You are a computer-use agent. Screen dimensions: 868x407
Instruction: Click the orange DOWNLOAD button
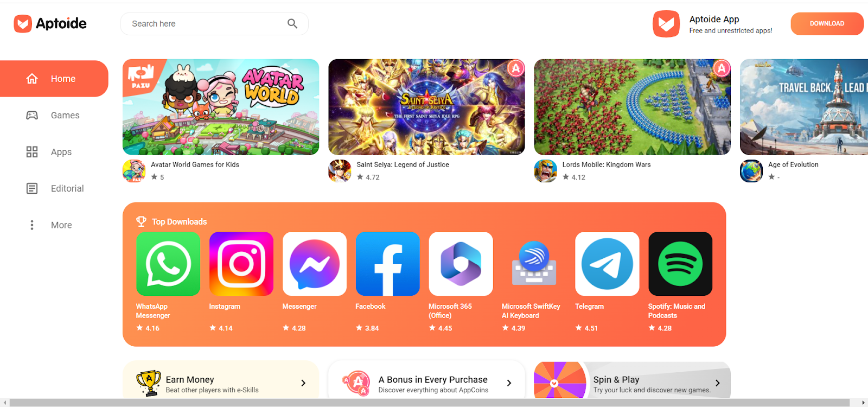(x=827, y=24)
